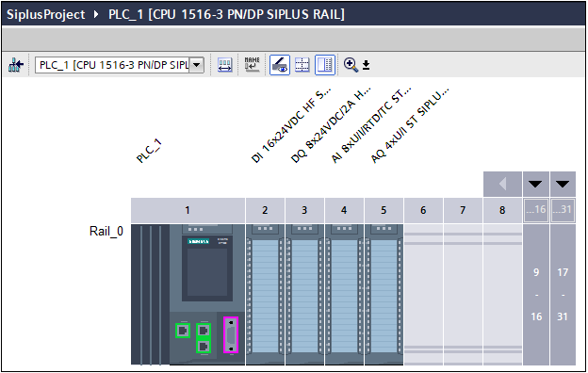588x373 pixels.
Task: Select slot header 3
Action: 304,210
